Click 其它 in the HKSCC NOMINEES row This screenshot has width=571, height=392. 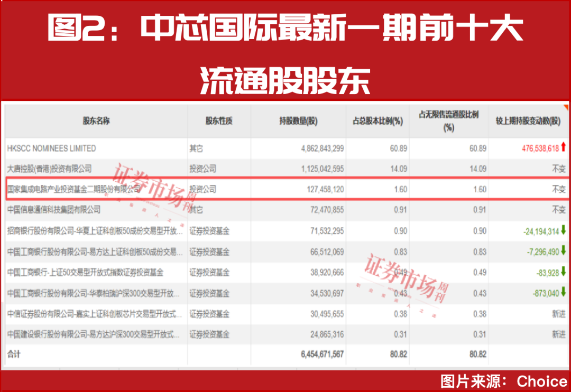coord(196,148)
